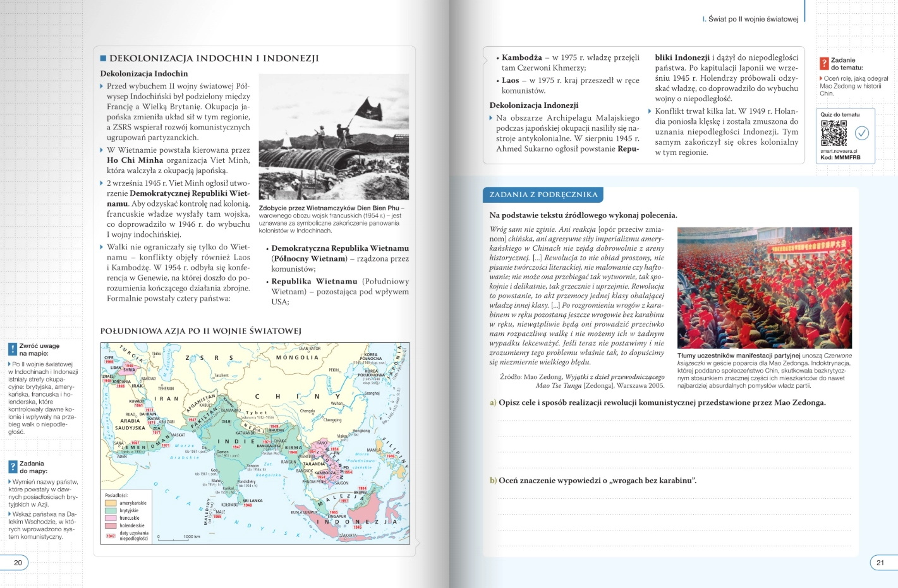Click the "francuskie" legend colour box
Viewport: 898px width, 588px height.
(x=111, y=519)
